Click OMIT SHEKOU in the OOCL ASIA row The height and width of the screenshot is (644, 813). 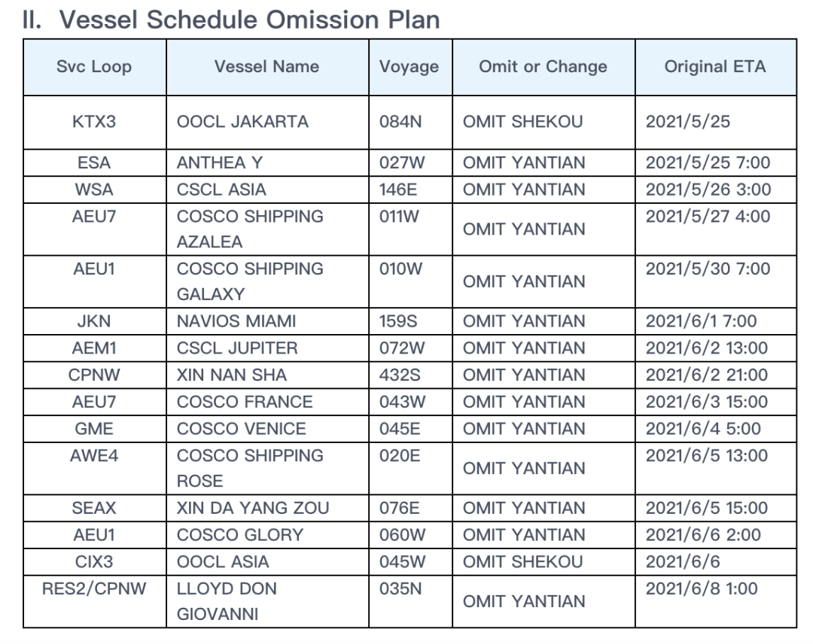[x=522, y=562]
